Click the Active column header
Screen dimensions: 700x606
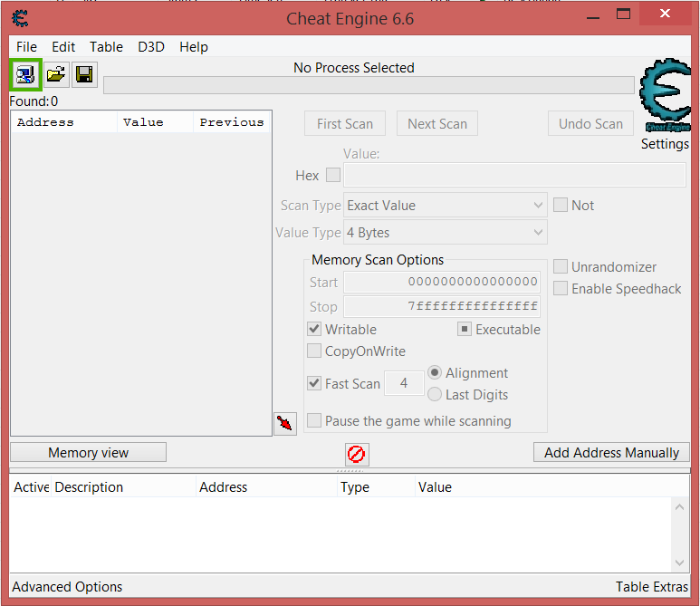31,486
